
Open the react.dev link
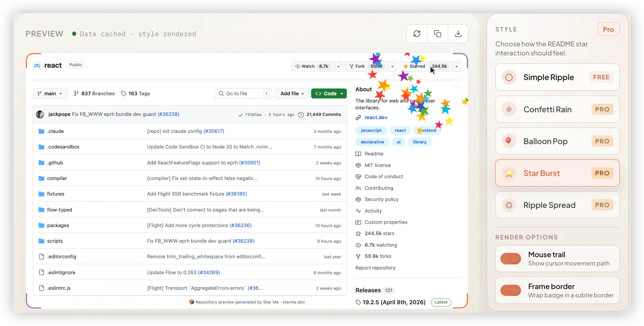(376, 118)
